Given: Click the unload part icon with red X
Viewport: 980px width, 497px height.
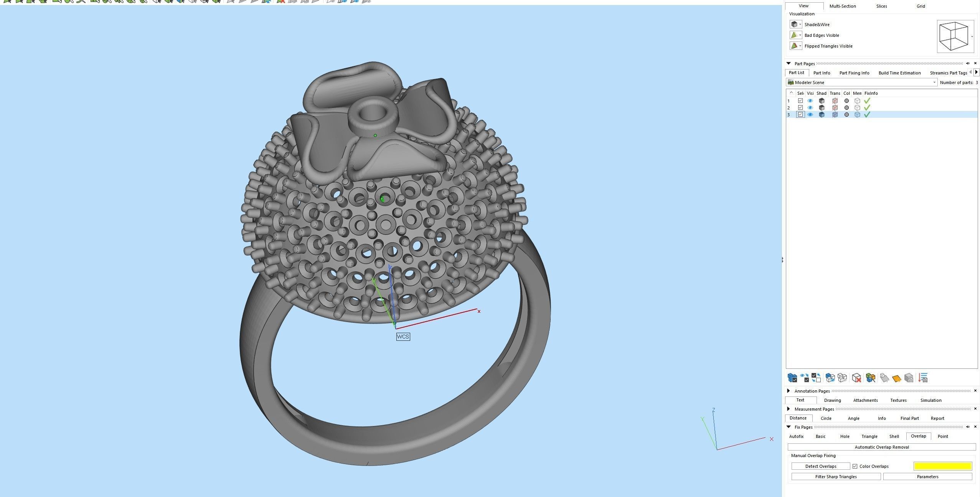Looking at the screenshot, I should click(x=856, y=378).
